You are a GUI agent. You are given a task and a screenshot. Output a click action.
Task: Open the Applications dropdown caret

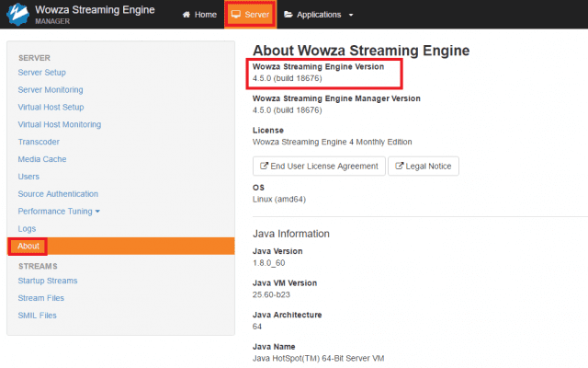point(351,15)
